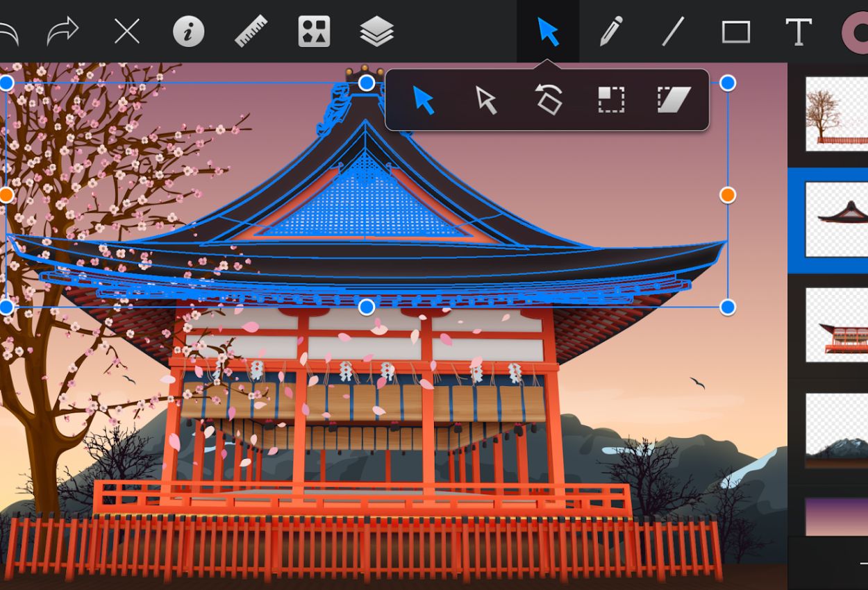Pick the Shear tool in the popup
The width and height of the screenshot is (868, 590).
674,100
